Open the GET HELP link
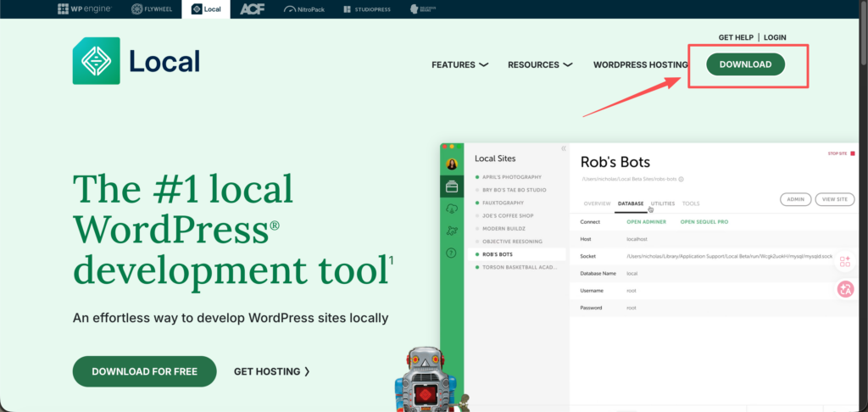This screenshot has height=412, width=868. tap(736, 37)
